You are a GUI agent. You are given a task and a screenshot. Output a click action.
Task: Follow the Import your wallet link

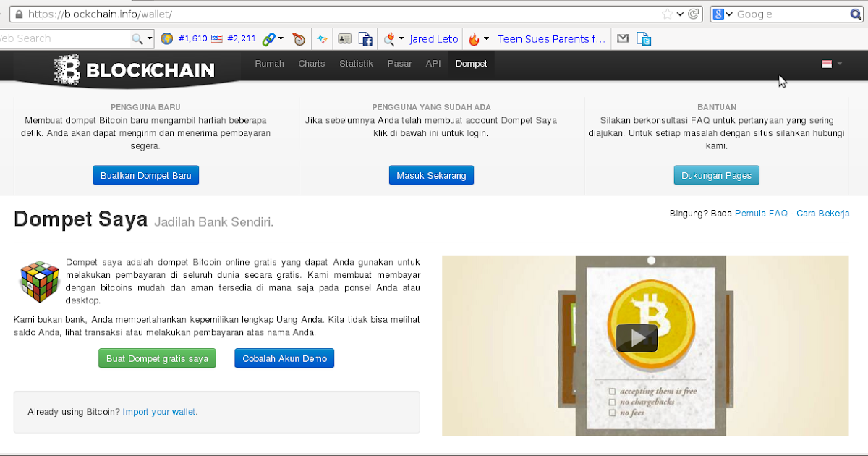coord(160,412)
